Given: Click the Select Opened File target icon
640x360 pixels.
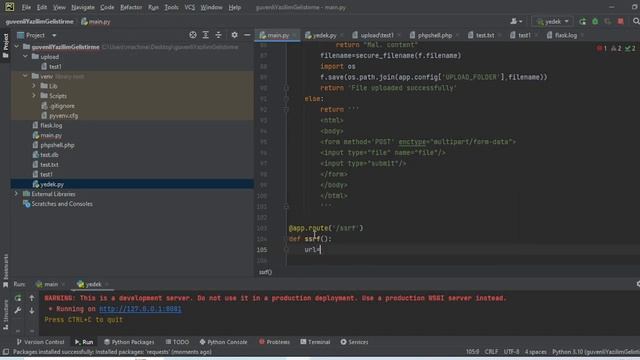Looking at the screenshot, I should (193, 35).
